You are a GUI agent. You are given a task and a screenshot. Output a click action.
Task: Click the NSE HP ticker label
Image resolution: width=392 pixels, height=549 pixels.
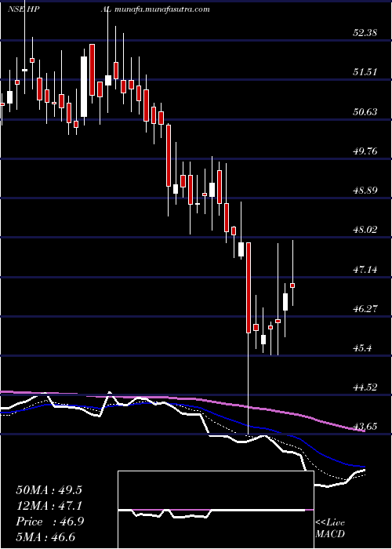[x=24, y=9]
